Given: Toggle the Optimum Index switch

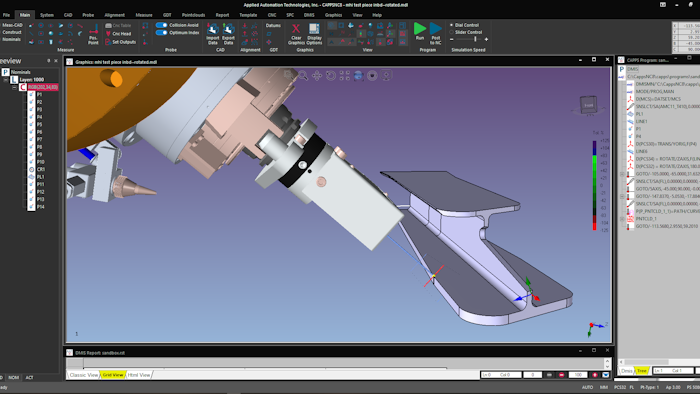Looking at the screenshot, I should click(161, 33).
